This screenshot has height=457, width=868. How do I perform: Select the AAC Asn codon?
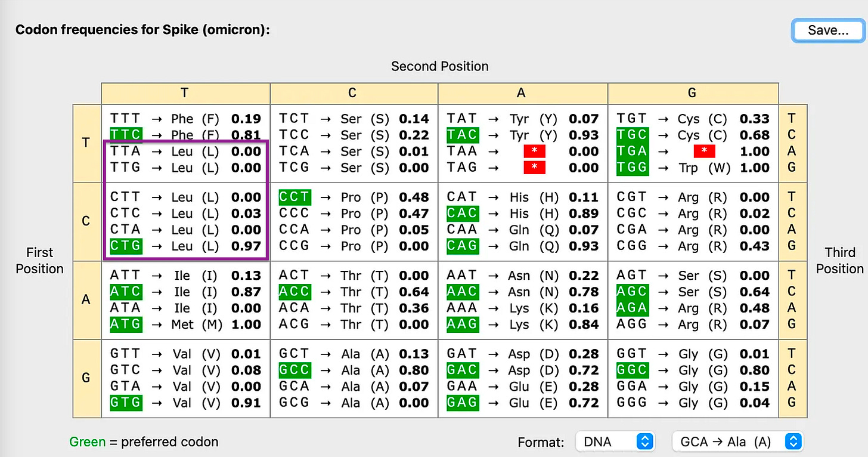coord(463,292)
